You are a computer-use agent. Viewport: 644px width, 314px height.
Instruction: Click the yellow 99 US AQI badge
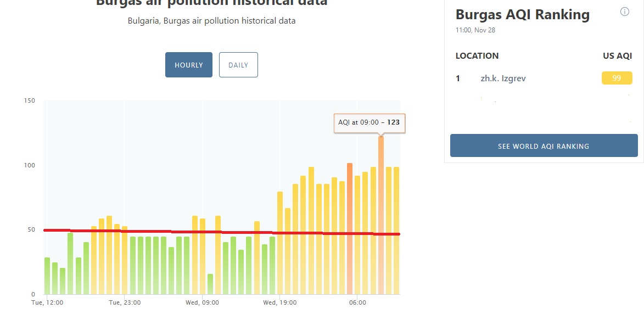click(617, 78)
